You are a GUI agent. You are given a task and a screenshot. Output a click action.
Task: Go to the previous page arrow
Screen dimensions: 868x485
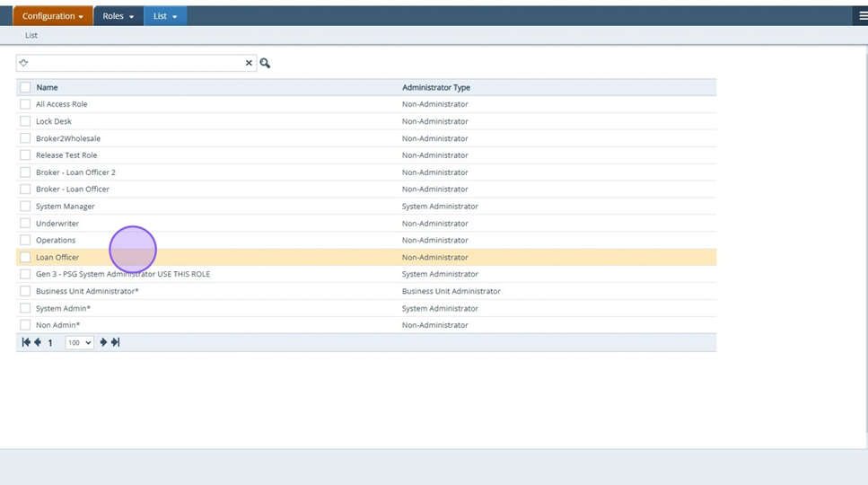[x=38, y=342]
